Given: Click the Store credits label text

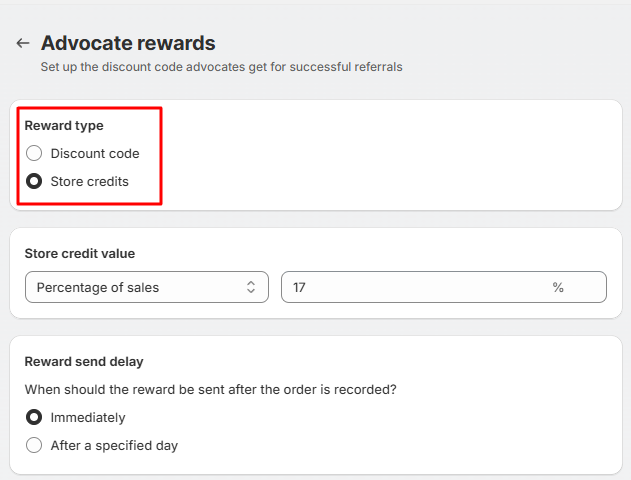Looking at the screenshot, I should (90, 182).
